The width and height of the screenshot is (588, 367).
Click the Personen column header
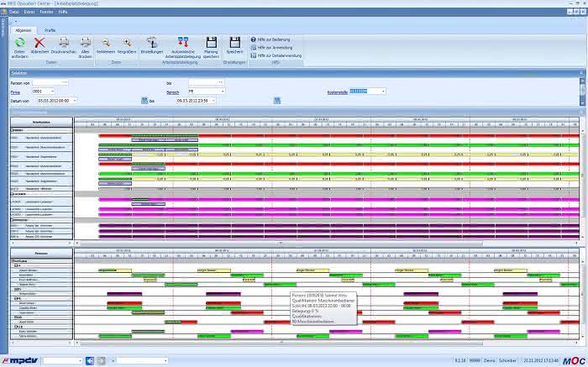coord(41,254)
